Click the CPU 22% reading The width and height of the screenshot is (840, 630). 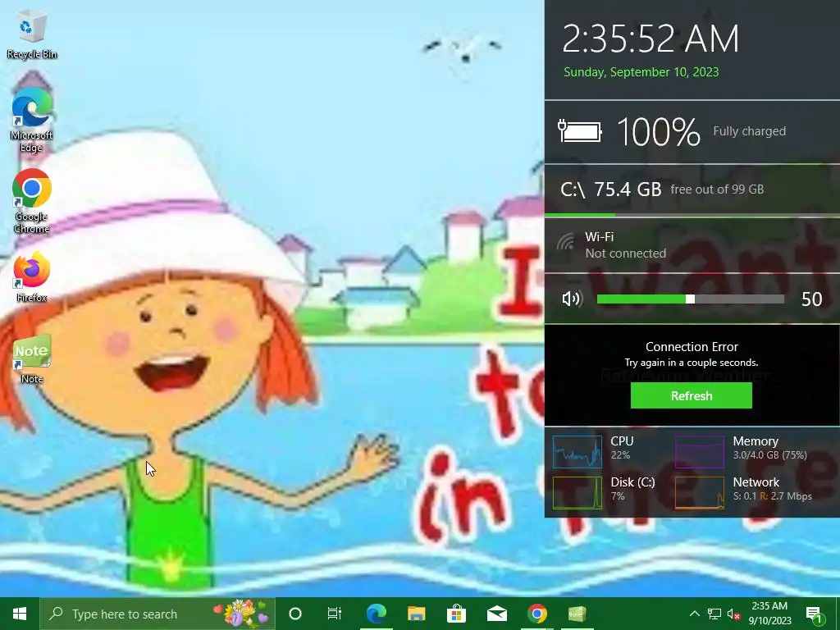622,448
